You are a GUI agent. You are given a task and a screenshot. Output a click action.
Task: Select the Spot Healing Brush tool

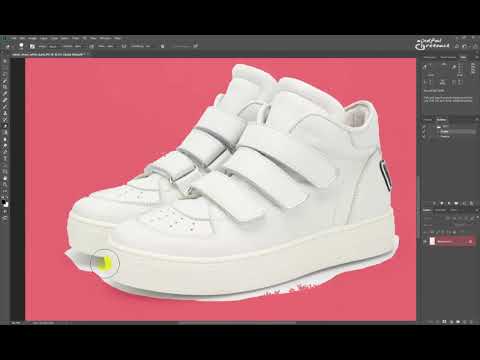[x=5, y=100]
